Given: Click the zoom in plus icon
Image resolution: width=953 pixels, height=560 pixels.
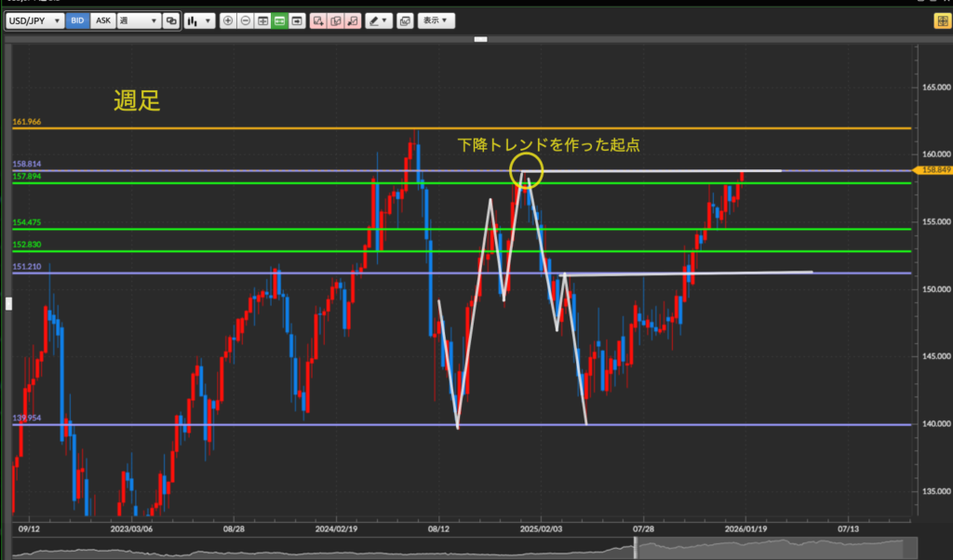Looking at the screenshot, I should pos(228,20).
